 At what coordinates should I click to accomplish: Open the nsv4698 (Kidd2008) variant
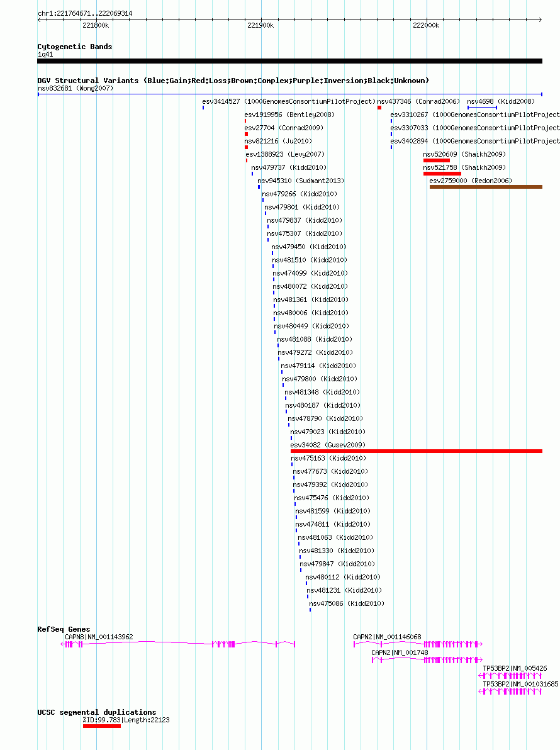click(x=501, y=101)
